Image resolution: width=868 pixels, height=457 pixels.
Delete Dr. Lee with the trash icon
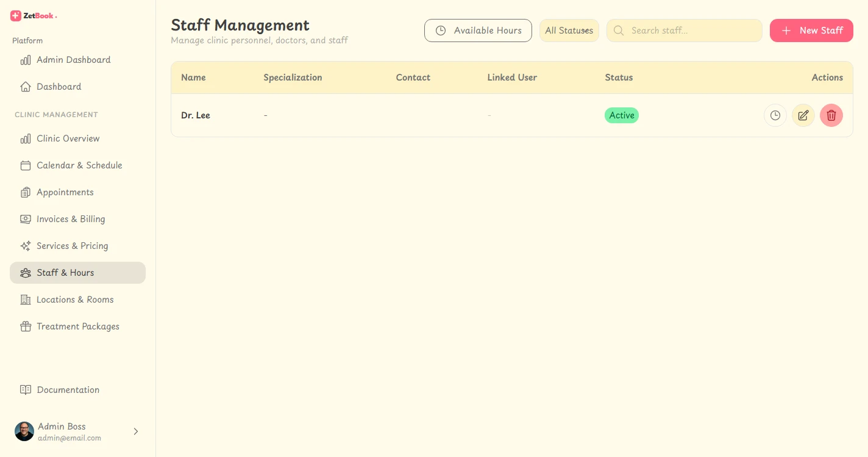coord(831,115)
